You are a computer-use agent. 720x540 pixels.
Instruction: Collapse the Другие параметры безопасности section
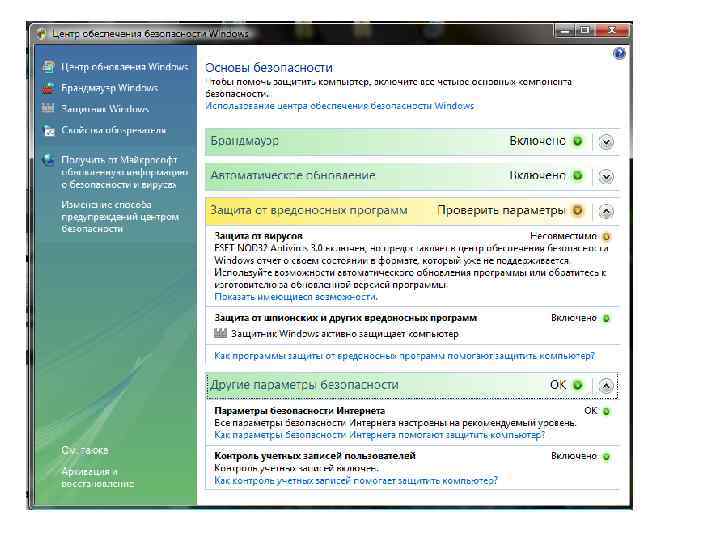tap(606, 386)
